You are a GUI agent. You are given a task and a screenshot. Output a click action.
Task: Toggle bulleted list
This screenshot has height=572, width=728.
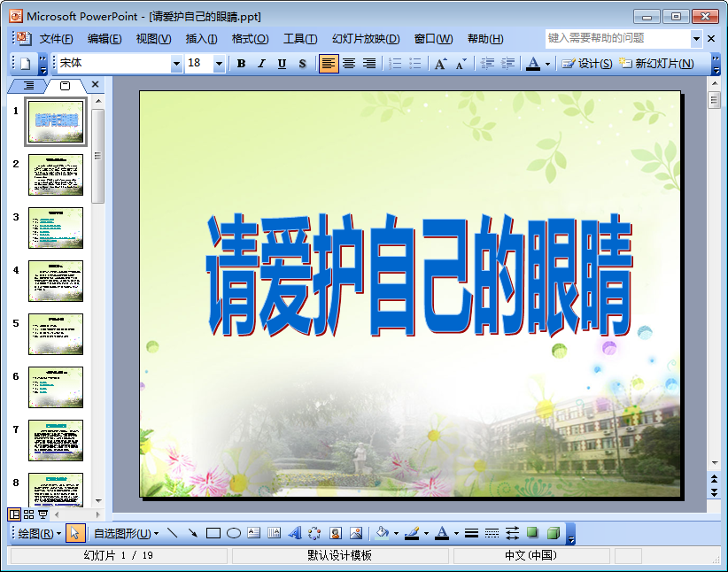[415, 64]
